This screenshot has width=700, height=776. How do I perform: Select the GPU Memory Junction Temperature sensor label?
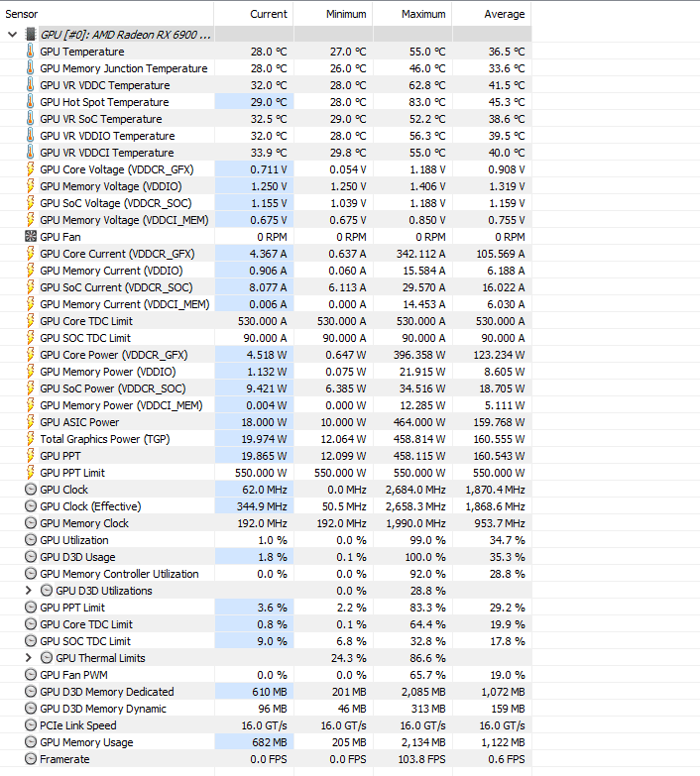124,68
